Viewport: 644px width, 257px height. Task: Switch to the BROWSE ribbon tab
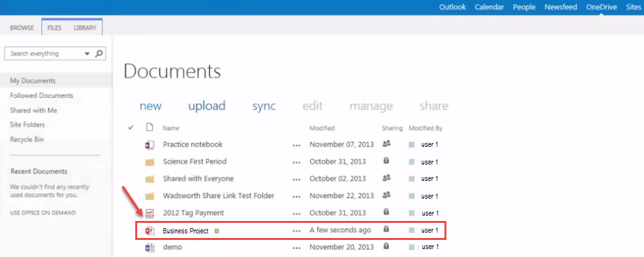point(22,28)
